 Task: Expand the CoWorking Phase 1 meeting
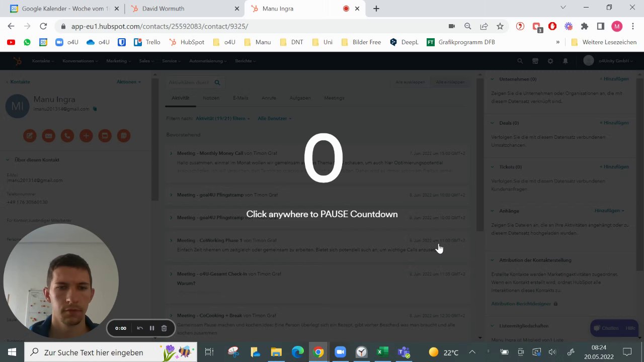(171, 240)
